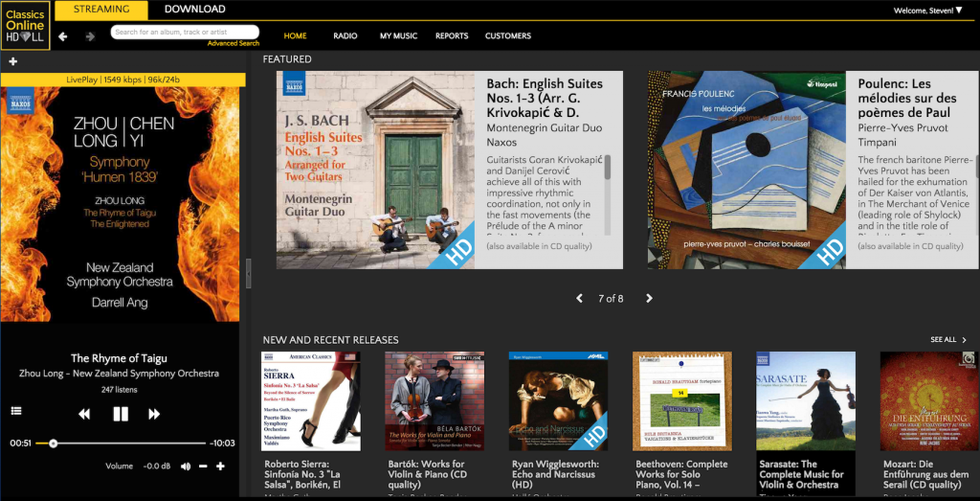Click the Timpani label name
This screenshot has width=980, height=501.
pyautogui.click(x=877, y=143)
